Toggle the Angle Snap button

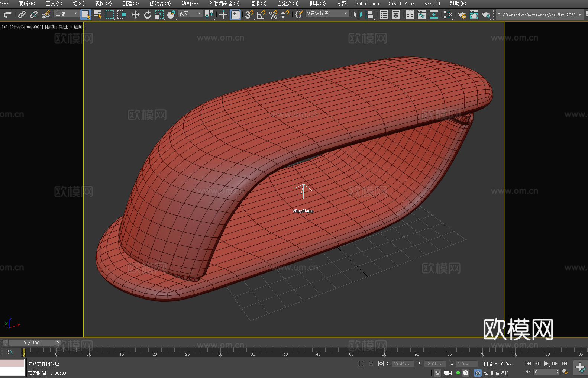261,14
